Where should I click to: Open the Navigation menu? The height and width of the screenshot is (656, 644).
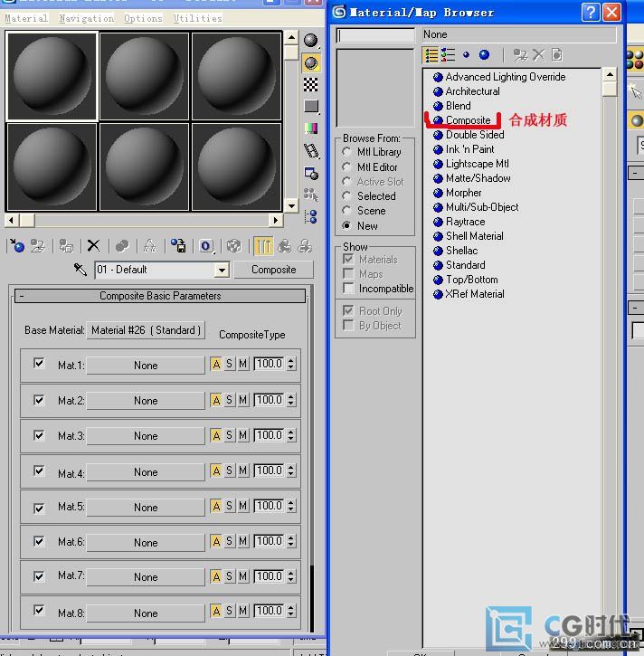86,18
